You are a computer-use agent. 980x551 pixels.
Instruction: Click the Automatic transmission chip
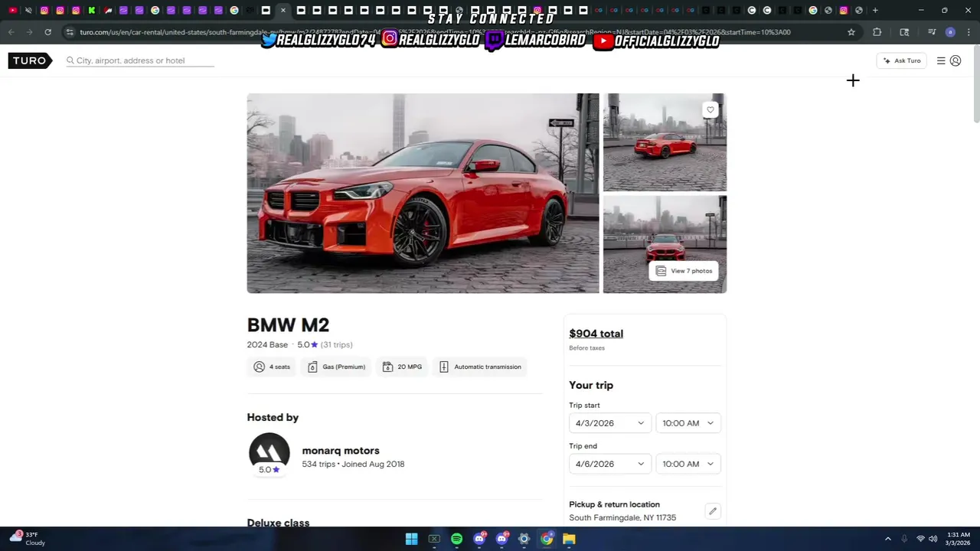480,367
